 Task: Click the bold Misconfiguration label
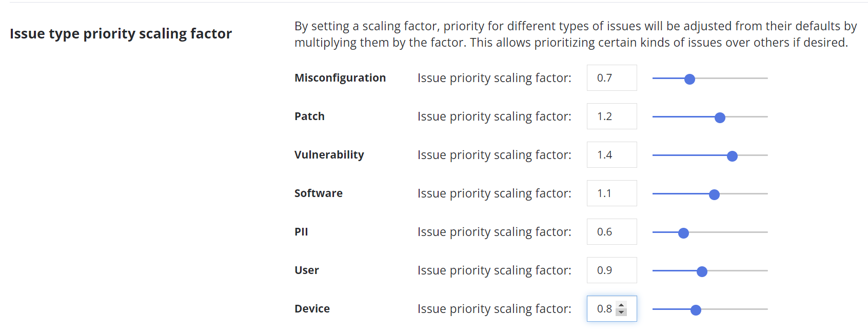pyautogui.click(x=340, y=78)
